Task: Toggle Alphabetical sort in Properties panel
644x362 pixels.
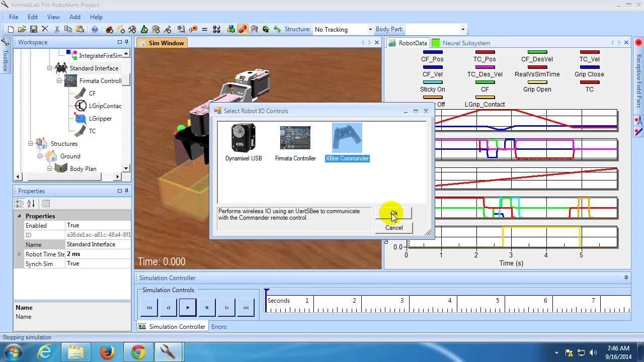Action: [31, 204]
